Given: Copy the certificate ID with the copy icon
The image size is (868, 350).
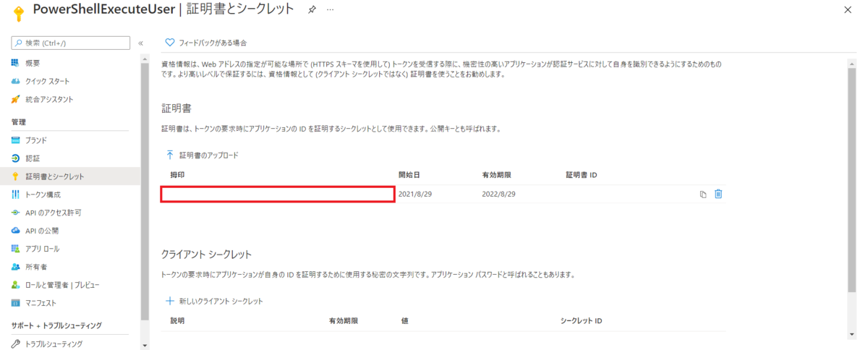Looking at the screenshot, I should (x=703, y=194).
